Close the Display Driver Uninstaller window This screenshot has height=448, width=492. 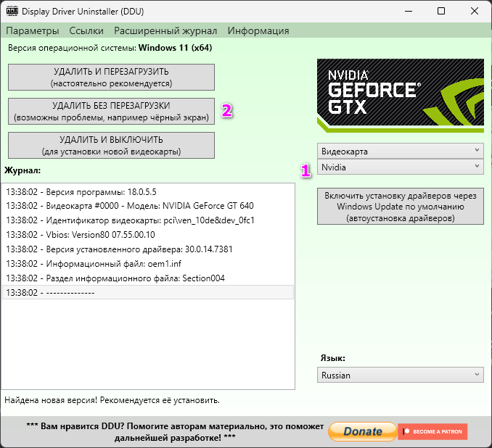[x=475, y=12]
